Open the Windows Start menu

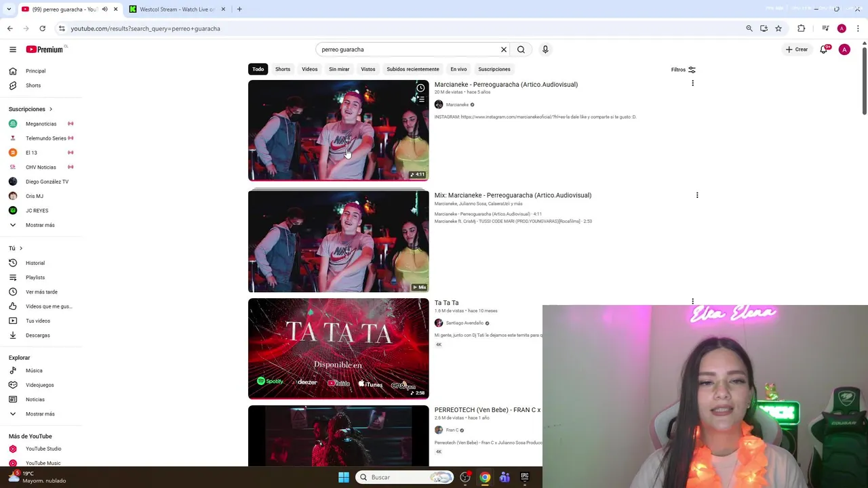click(344, 477)
